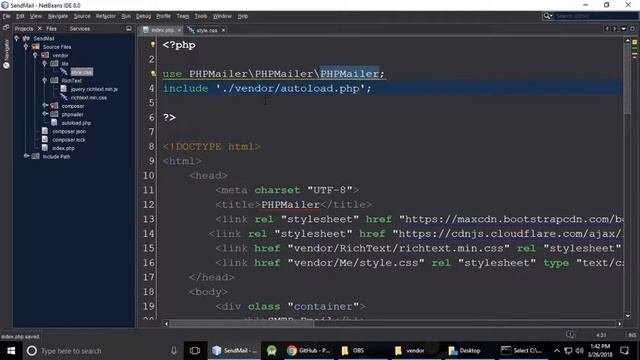The width and height of the screenshot is (640, 360).
Task: Click the hint bulb on line 1
Action: coord(153,44)
